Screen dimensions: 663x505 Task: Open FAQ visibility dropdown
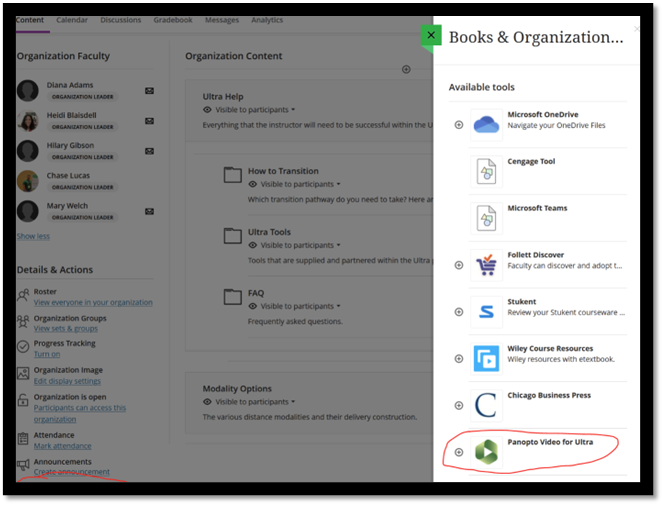pos(300,306)
